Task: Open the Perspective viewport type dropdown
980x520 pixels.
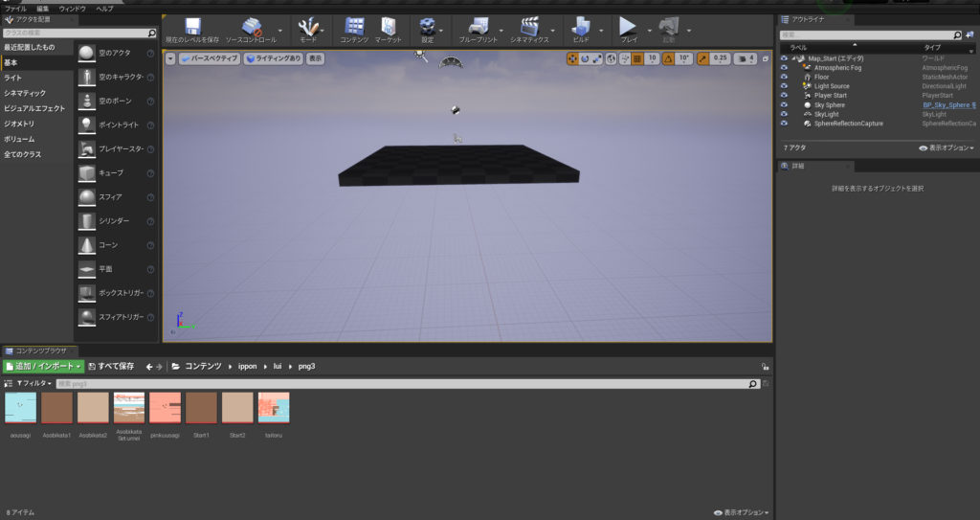Action: coord(209,58)
